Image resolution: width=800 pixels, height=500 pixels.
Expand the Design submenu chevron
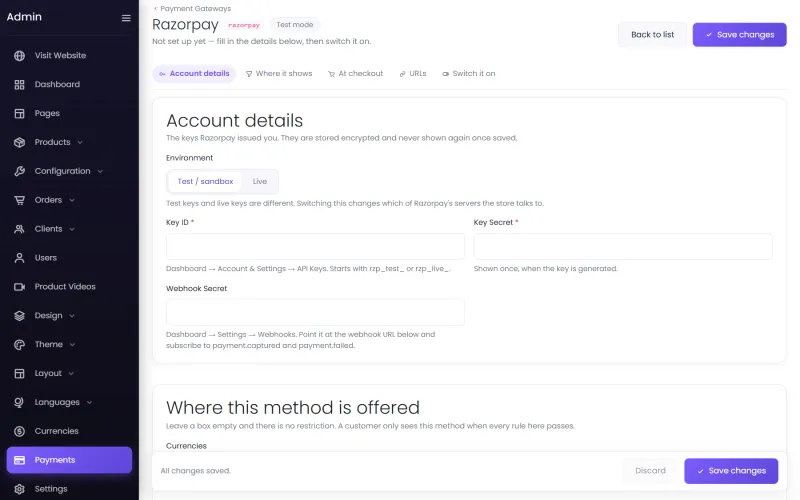tap(72, 316)
